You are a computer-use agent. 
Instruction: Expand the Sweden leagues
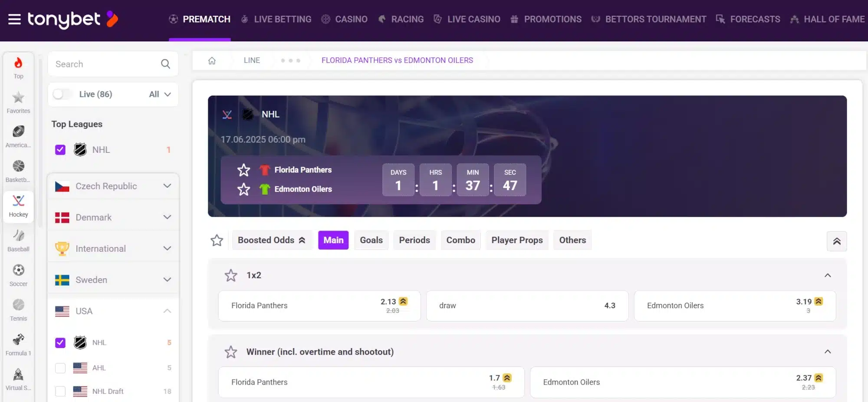point(113,280)
